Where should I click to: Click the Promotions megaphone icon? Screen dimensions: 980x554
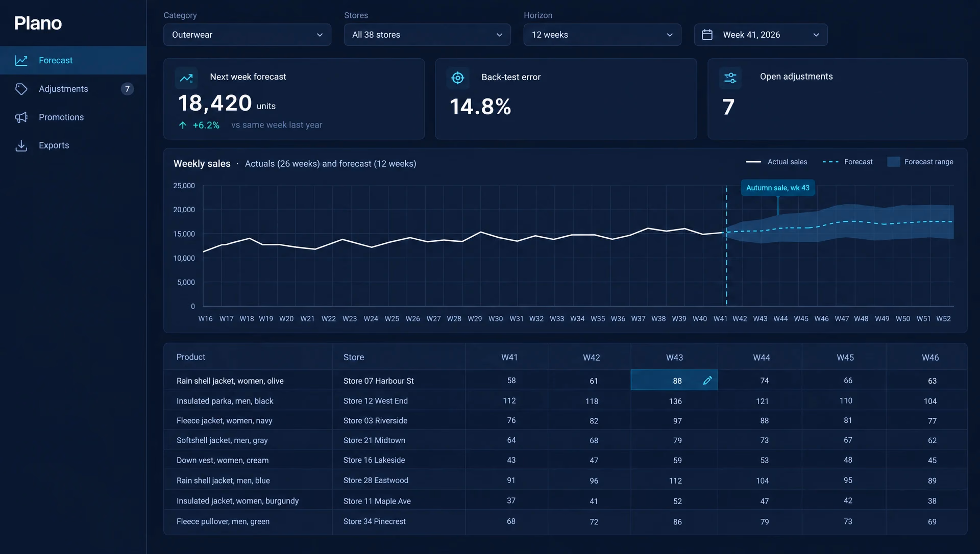pos(21,117)
